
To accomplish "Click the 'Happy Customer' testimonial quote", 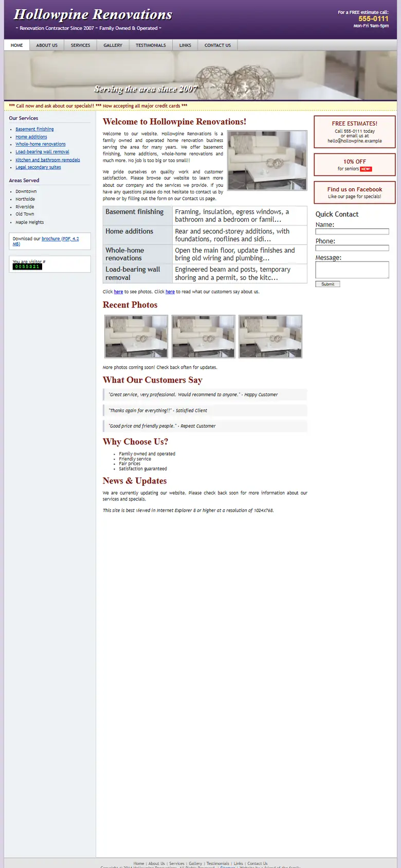I will (205, 394).
